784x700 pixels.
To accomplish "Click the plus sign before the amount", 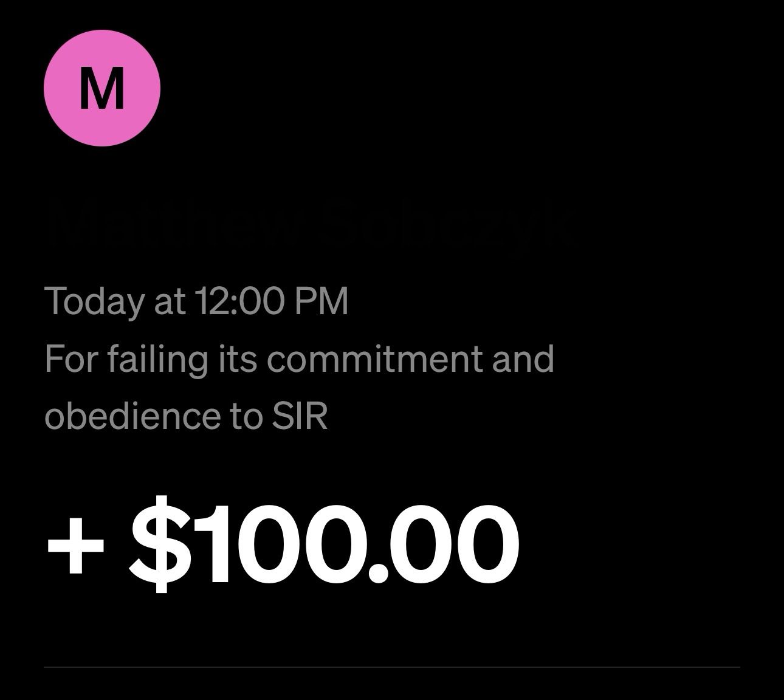I will (x=75, y=544).
